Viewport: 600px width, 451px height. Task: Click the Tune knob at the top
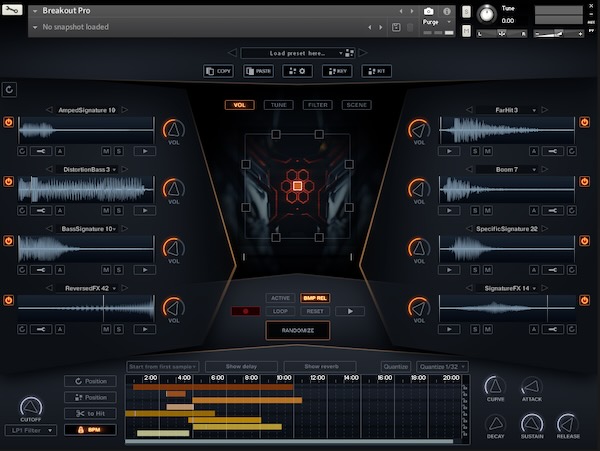(487, 14)
